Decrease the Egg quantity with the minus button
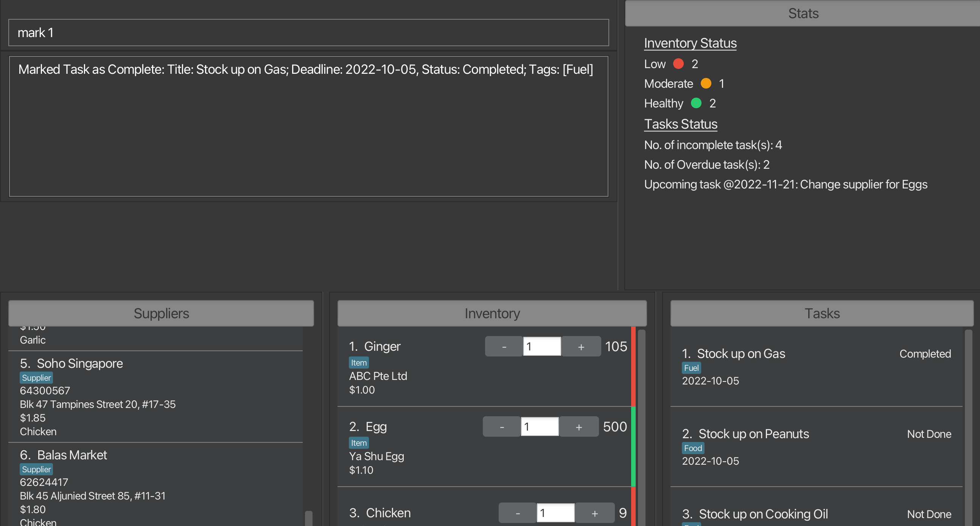This screenshot has height=526, width=980. 501,426
